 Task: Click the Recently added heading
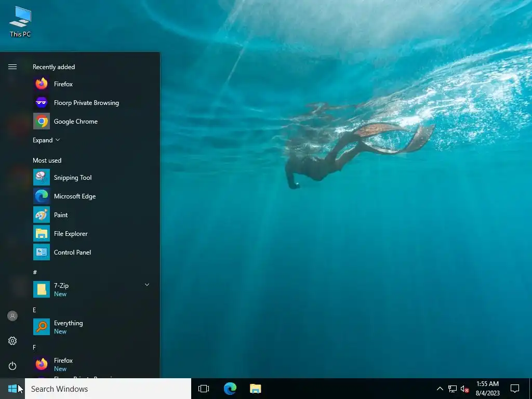54,67
